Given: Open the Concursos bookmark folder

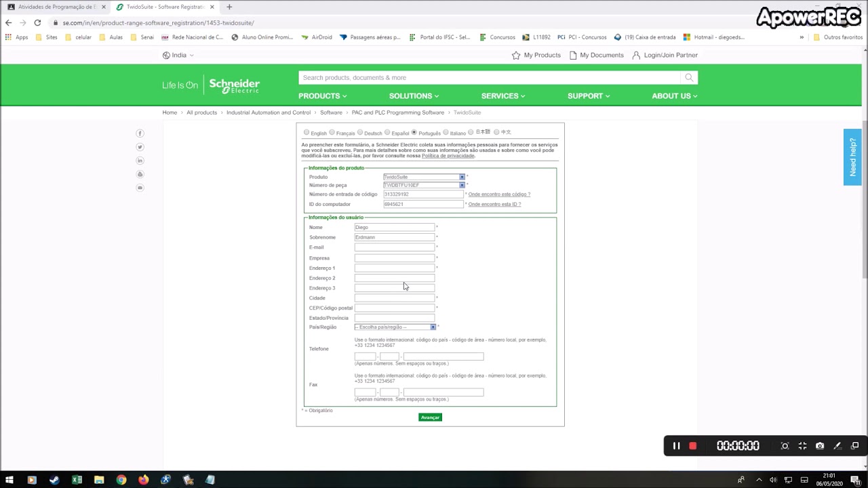Looking at the screenshot, I should tap(497, 37).
